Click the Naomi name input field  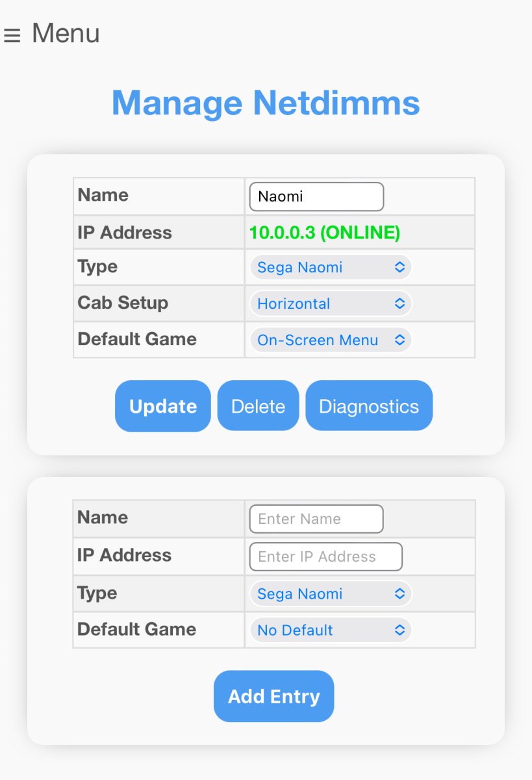(x=316, y=196)
